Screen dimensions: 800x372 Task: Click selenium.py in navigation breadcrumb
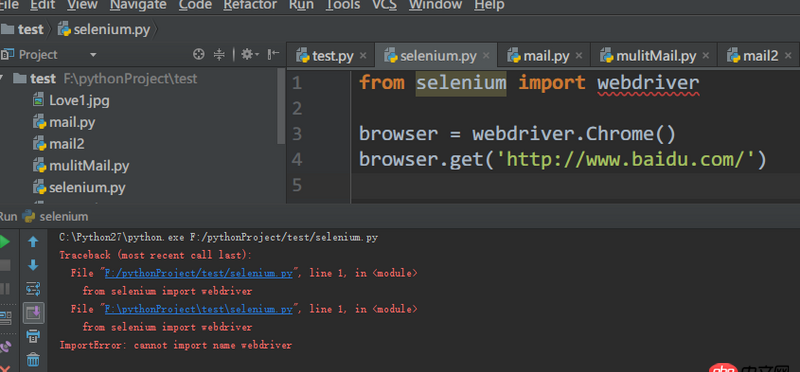pyautogui.click(x=105, y=30)
